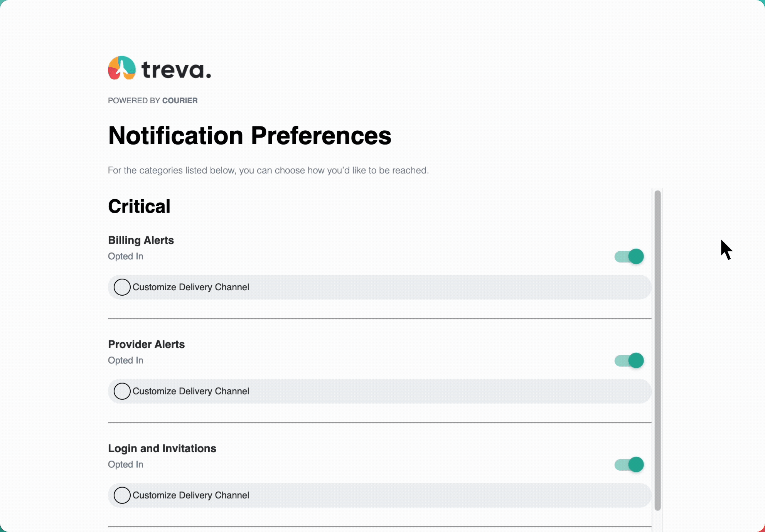Click the treva wordmark in the header
765x532 pixels.
(x=175, y=69)
